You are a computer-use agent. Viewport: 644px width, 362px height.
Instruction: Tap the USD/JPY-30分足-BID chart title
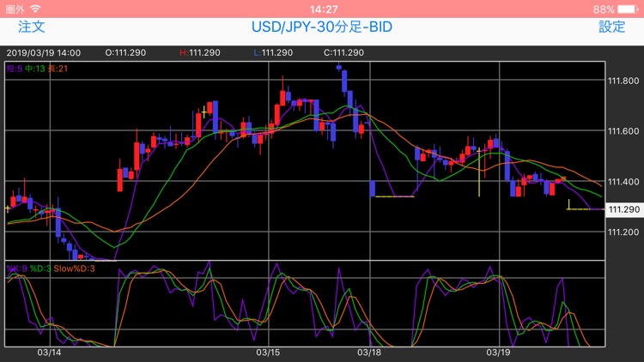[x=322, y=27]
